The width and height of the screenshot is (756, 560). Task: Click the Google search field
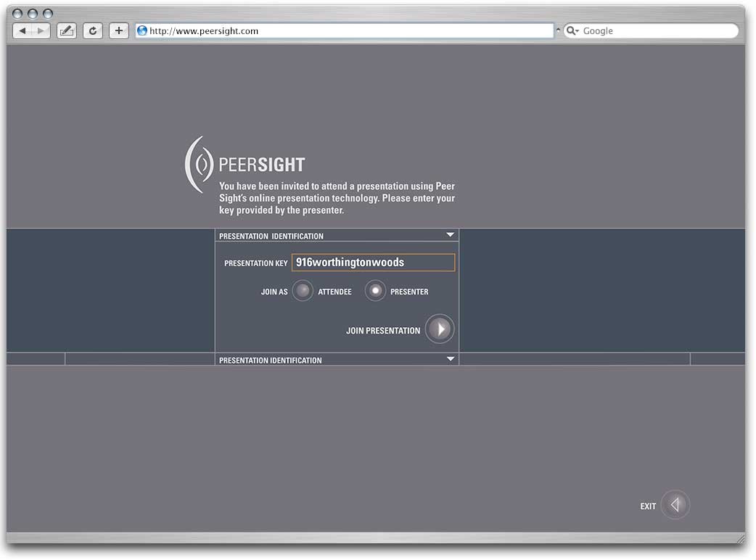[x=651, y=31]
